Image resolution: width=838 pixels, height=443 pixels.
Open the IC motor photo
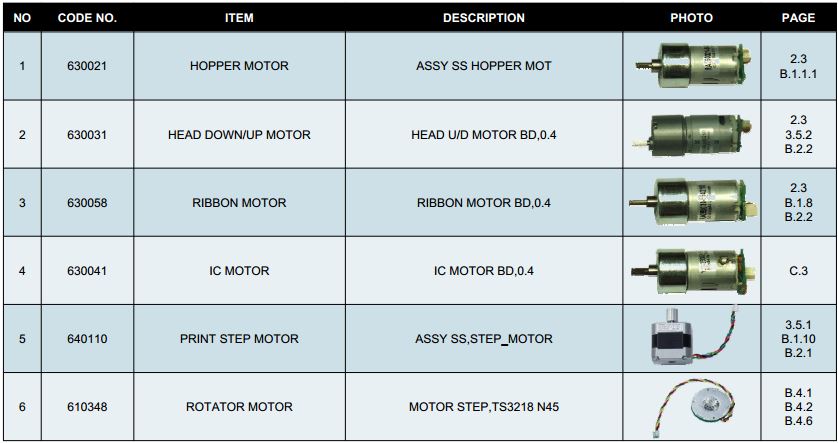(x=692, y=270)
